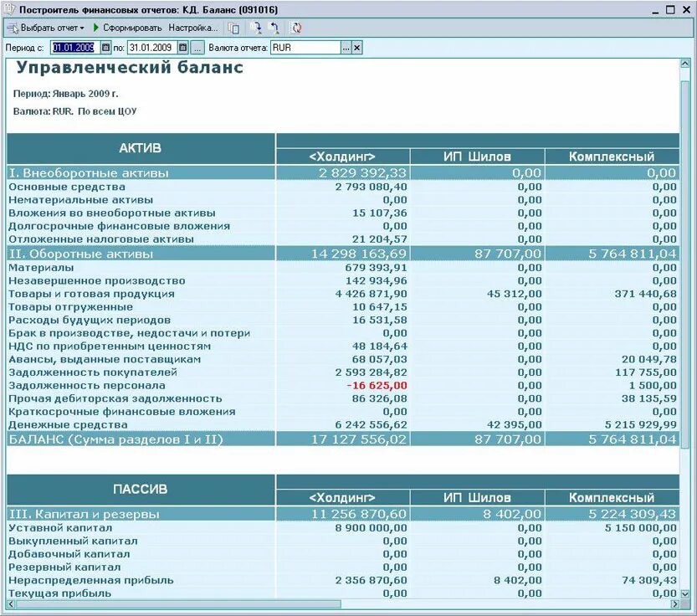Screen dimensions: 697x616
Task: Click the ИП Шилов column header in АКТИВ table
Action: [x=477, y=157]
